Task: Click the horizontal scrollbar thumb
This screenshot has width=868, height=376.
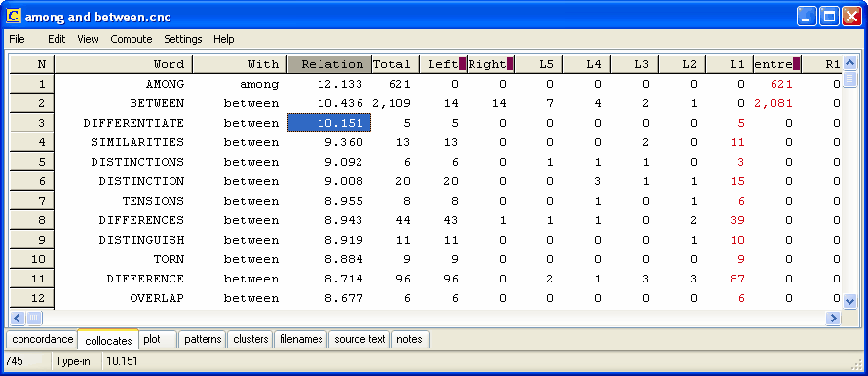Action: tap(34, 318)
